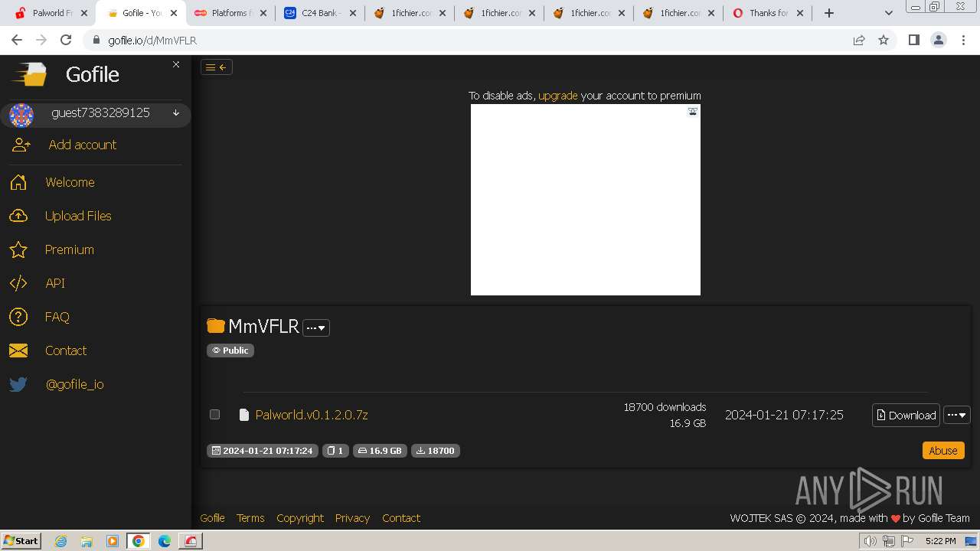Bookmark this page with the star icon
The height and width of the screenshot is (551, 980).
coord(884,40)
